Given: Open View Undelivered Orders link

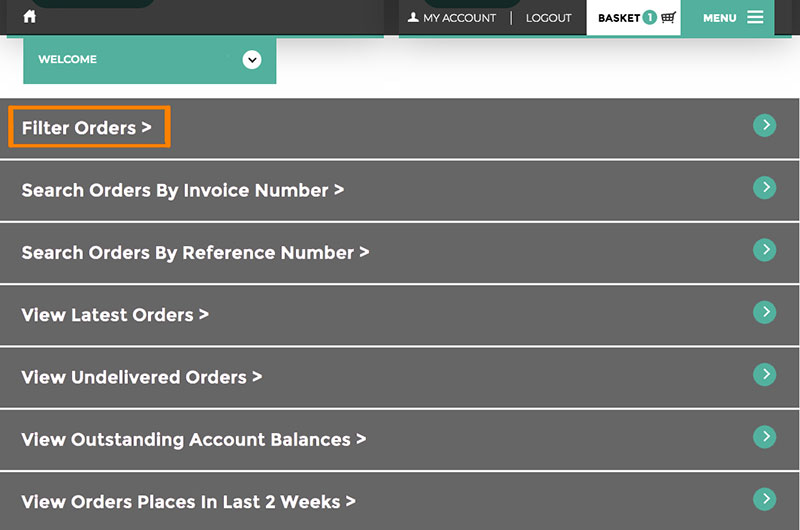Looking at the screenshot, I should click(141, 378).
